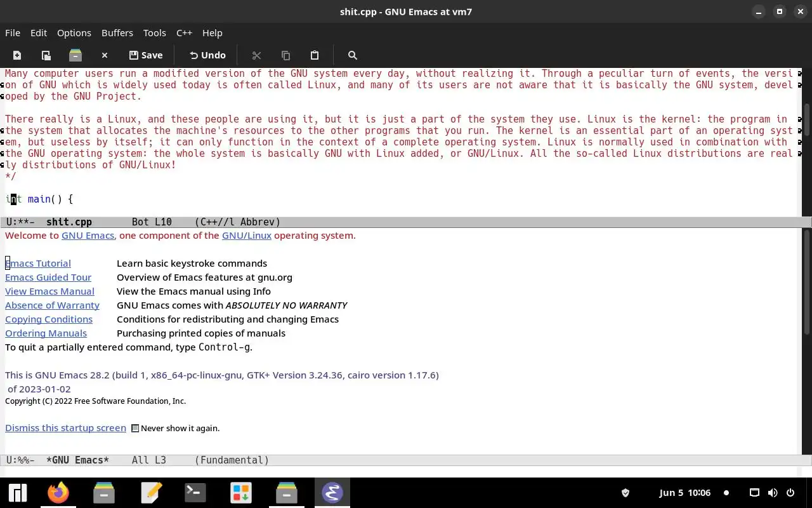This screenshot has height=508, width=812.
Task: Check the Never show it again box
Action: coord(135,428)
